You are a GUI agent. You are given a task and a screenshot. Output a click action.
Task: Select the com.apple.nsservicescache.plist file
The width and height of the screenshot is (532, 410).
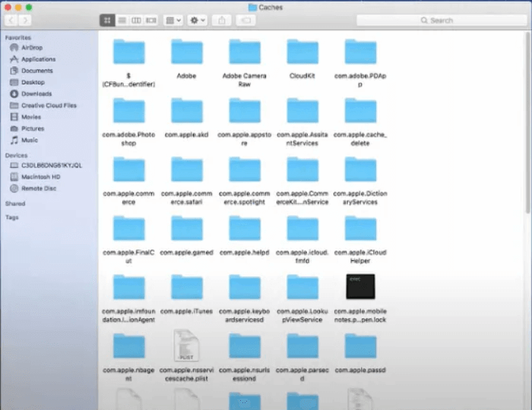tap(187, 345)
